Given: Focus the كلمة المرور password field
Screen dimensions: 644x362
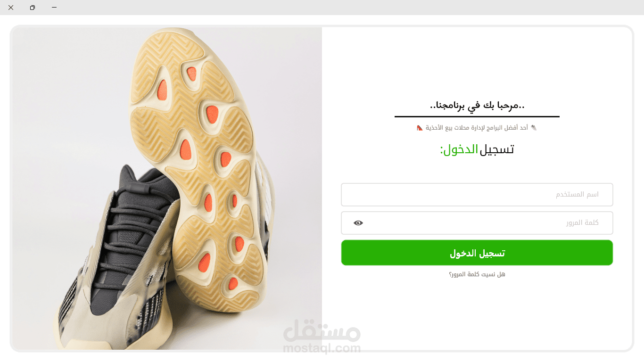Looking at the screenshot, I should [477, 223].
